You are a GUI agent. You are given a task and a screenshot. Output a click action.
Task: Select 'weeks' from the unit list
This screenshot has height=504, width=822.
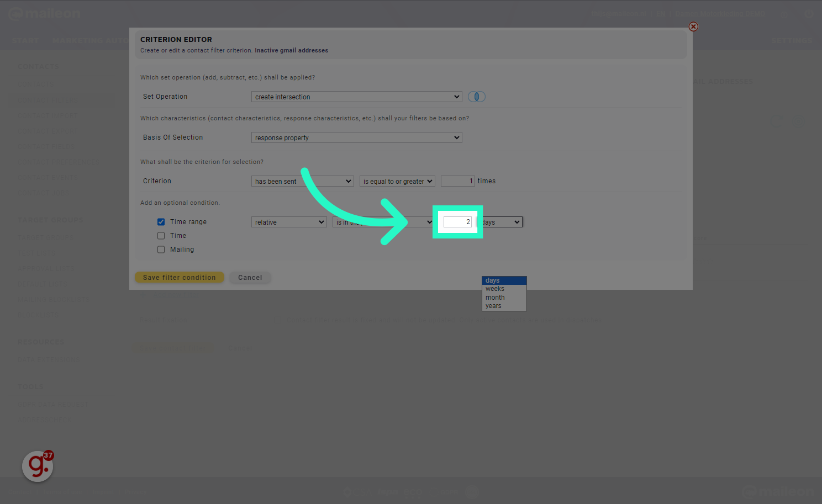tap(504, 289)
